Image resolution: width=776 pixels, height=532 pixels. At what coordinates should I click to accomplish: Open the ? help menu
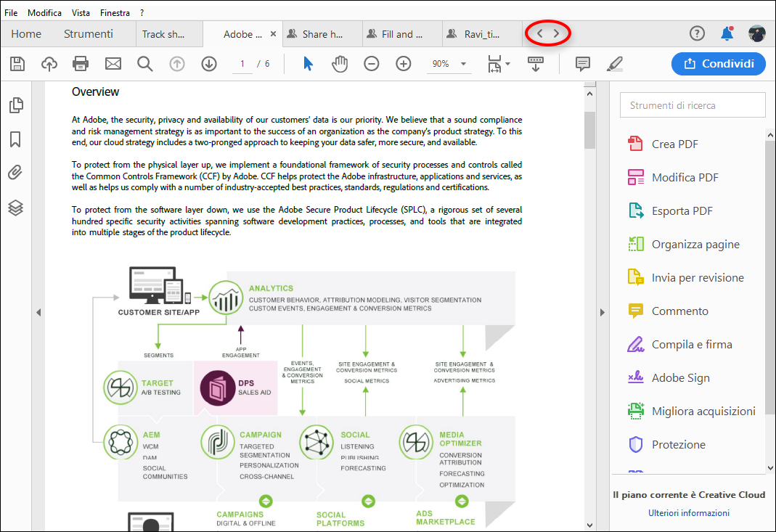coord(142,13)
